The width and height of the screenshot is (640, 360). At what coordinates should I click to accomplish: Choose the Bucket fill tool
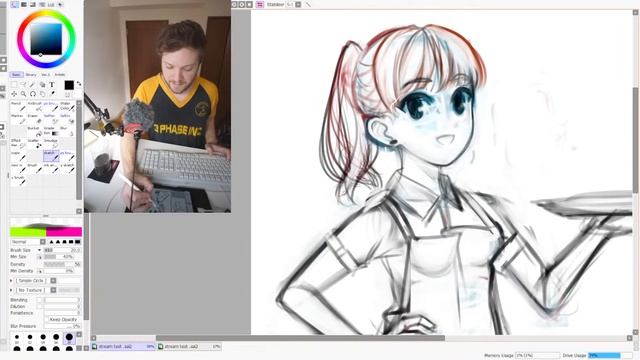35,131
